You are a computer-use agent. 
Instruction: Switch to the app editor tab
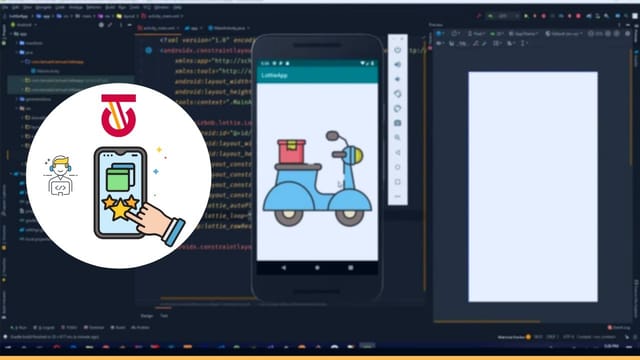pos(194,28)
